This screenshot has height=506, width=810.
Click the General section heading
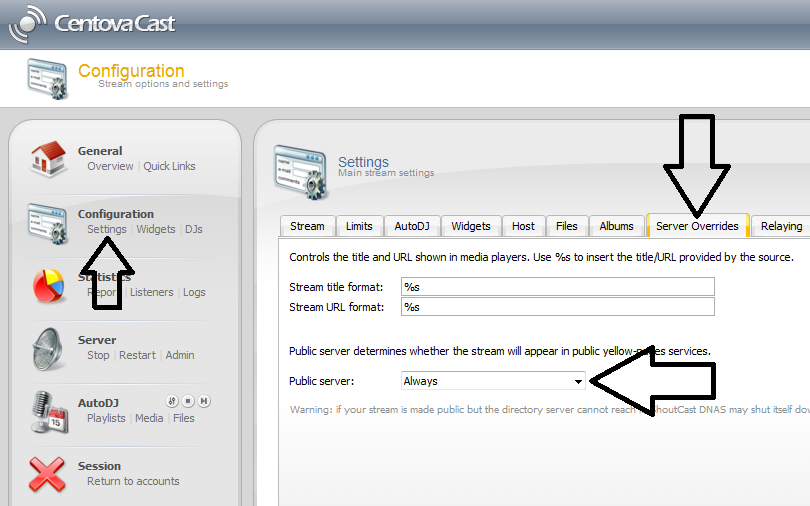tap(100, 151)
